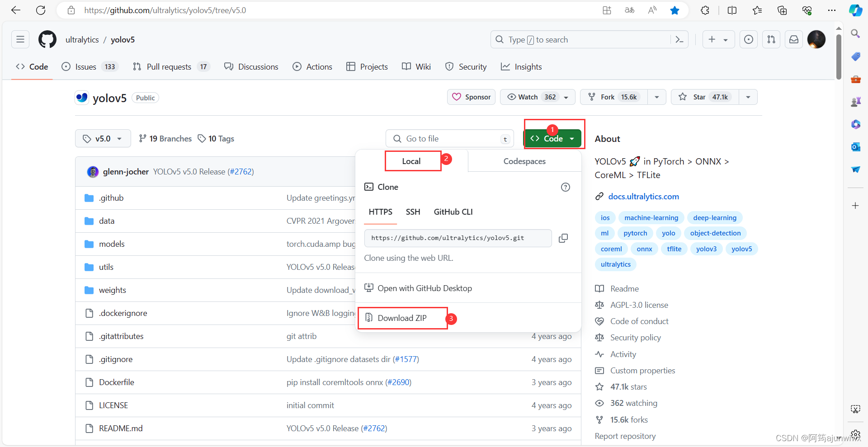Click the machine-learning topic tag
The width and height of the screenshot is (868, 447).
pyautogui.click(x=651, y=218)
